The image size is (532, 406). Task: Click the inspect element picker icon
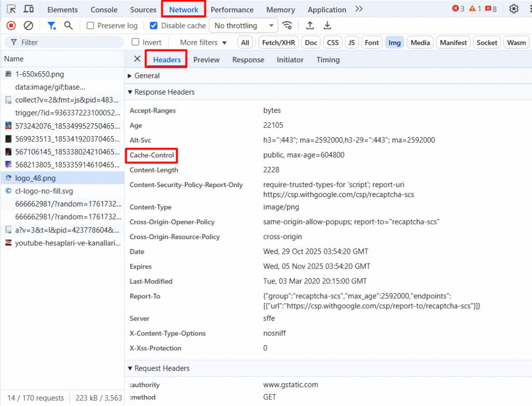pos(11,9)
